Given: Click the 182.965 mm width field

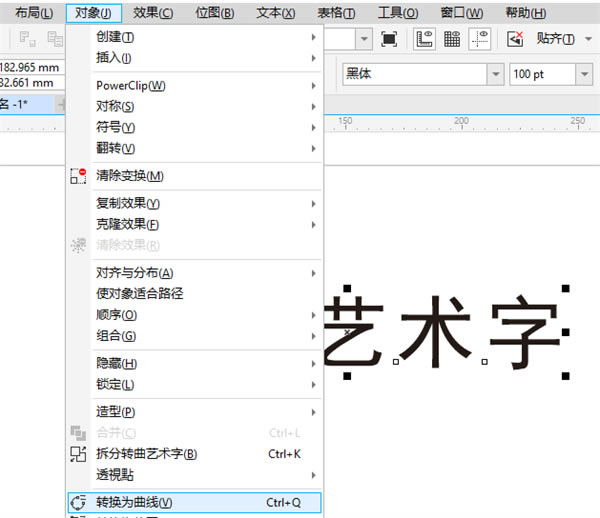Looking at the screenshot, I should (31, 68).
